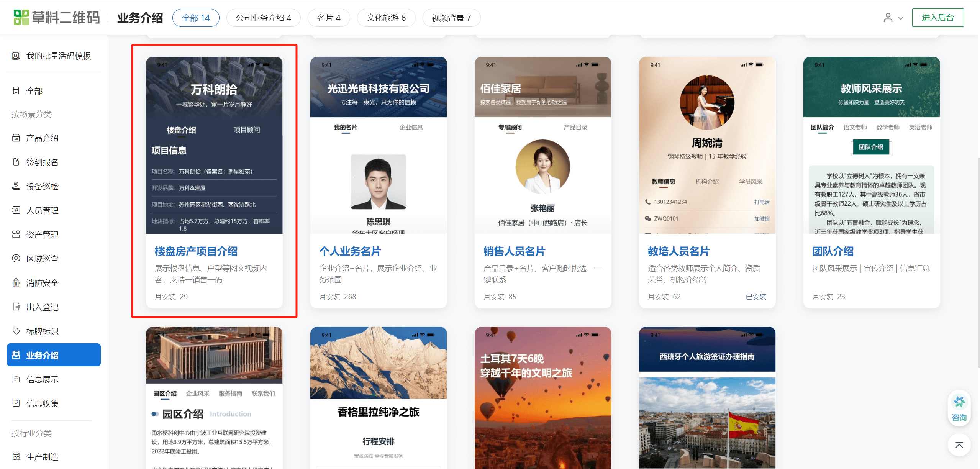Click the 标牌标识 tag icon
The width and height of the screenshot is (980, 469).
[x=16, y=331]
